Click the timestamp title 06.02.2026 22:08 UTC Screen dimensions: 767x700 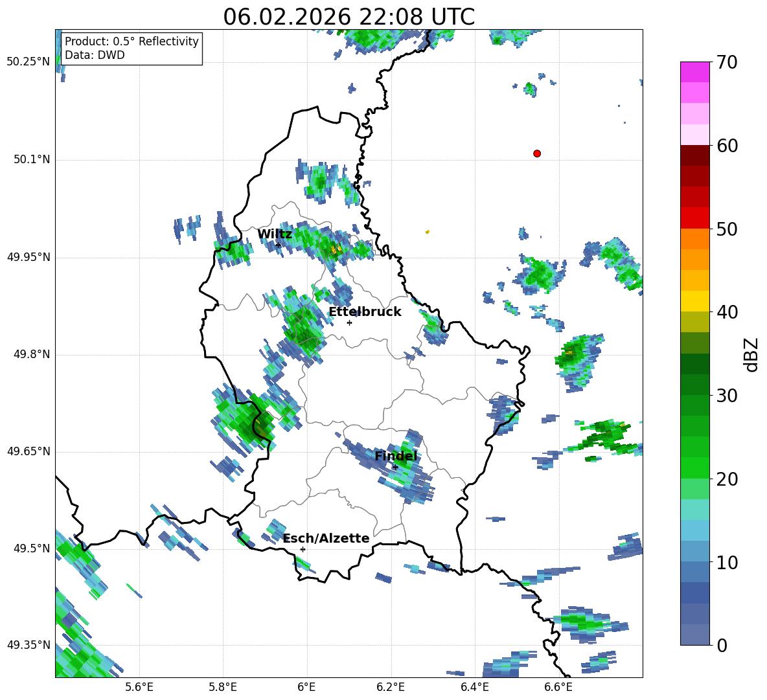pyautogui.click(x=349, y=17)
